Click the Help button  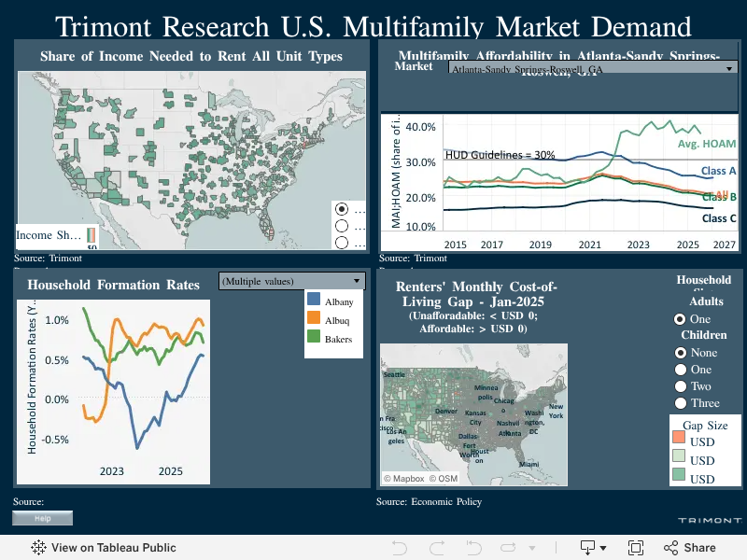[x=42, y=518]
